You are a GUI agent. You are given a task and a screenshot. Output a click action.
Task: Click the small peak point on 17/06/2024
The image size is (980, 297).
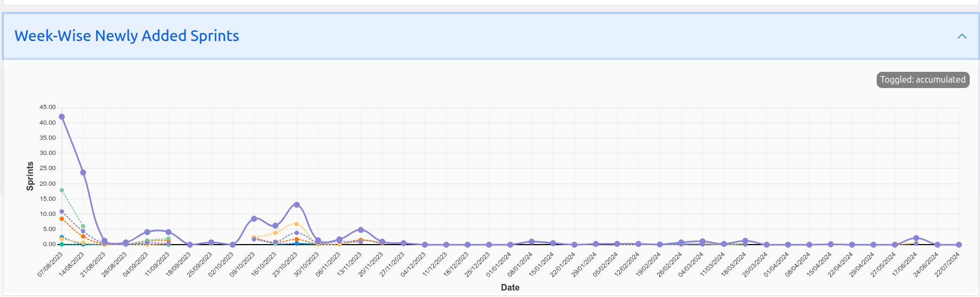(x=916, y=238)
